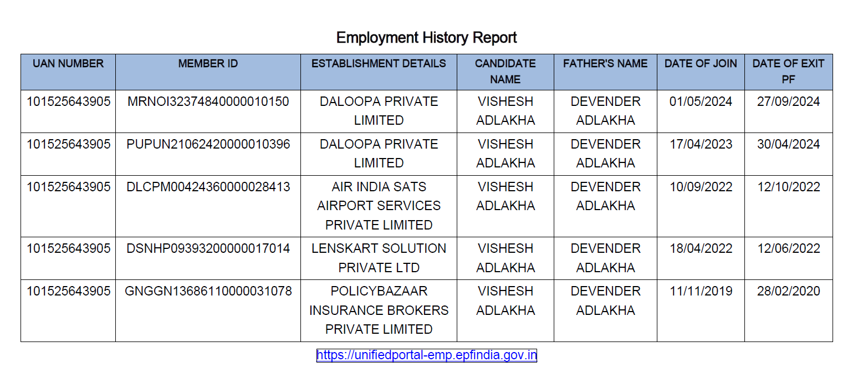
Task: Click exit date 28/02/2020
Action: 788,291
